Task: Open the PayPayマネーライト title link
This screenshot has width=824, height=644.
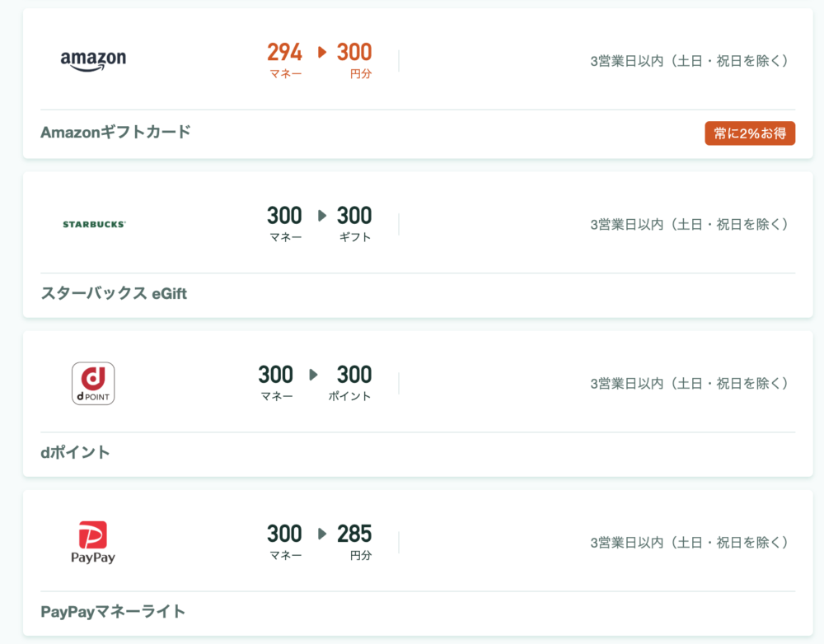Action: tap(113, 611)
